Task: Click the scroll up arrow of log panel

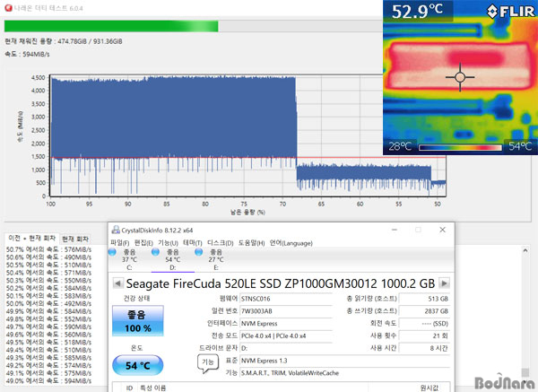Action: point(525,250)
